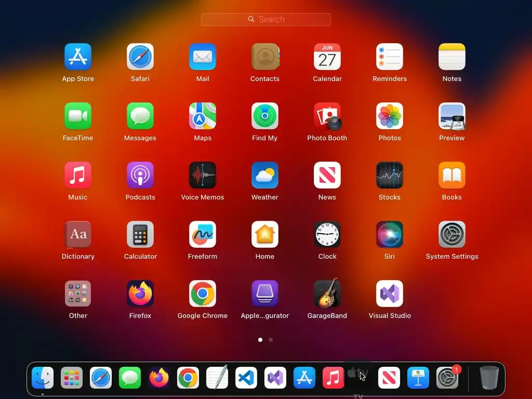Open purple Visual Studio in the Dock
The width and height of the screenshot is (532, 399).
[x=275, y=378]
